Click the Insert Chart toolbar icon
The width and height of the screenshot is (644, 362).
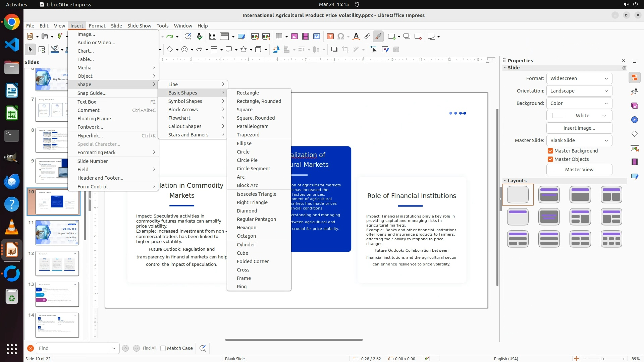coord(317,37)
